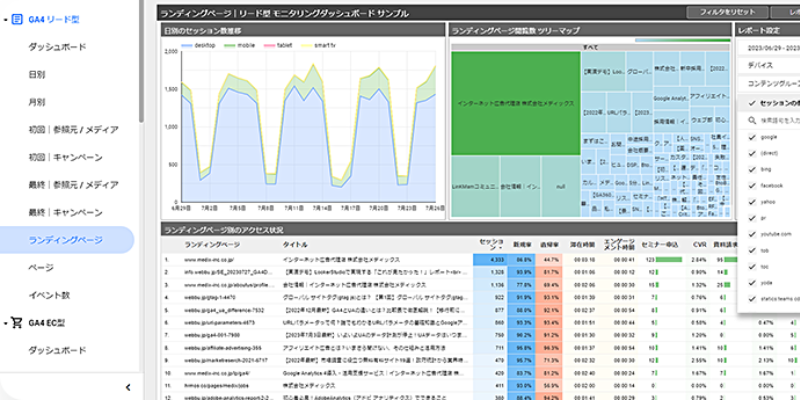Uncheck the tob checkbox
The width and height of the screenshot is (800, 400).
[x=752, y=251]
